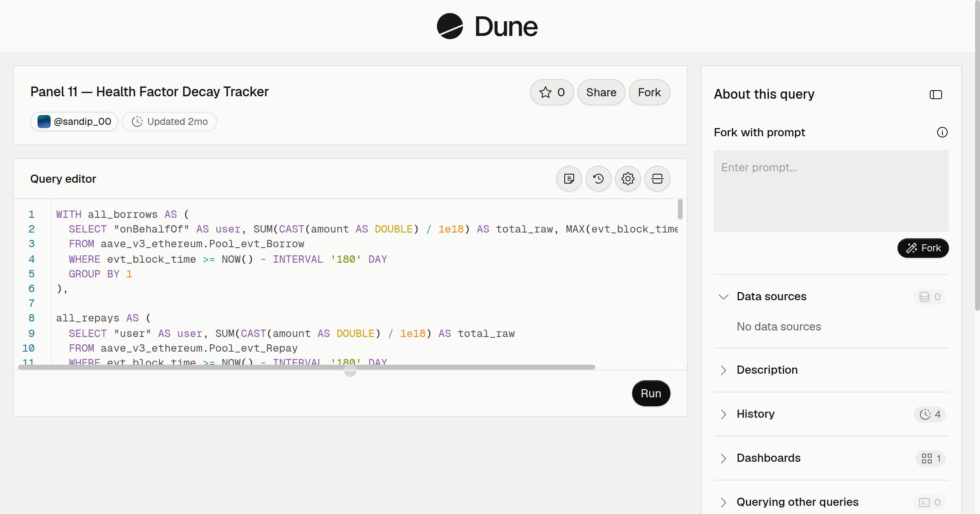
Task: Click the Querying other queries count badge
Action: pyautogui.click(x=929, y=502)
